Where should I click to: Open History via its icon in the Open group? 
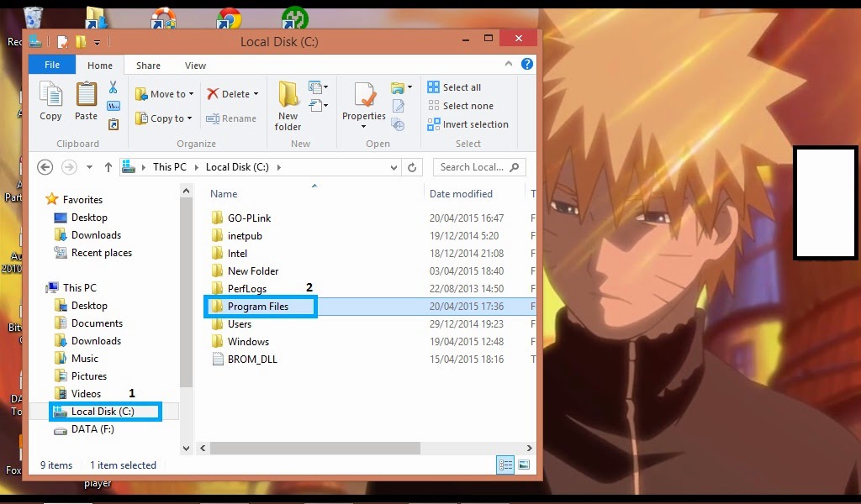[x=397, y=124]
